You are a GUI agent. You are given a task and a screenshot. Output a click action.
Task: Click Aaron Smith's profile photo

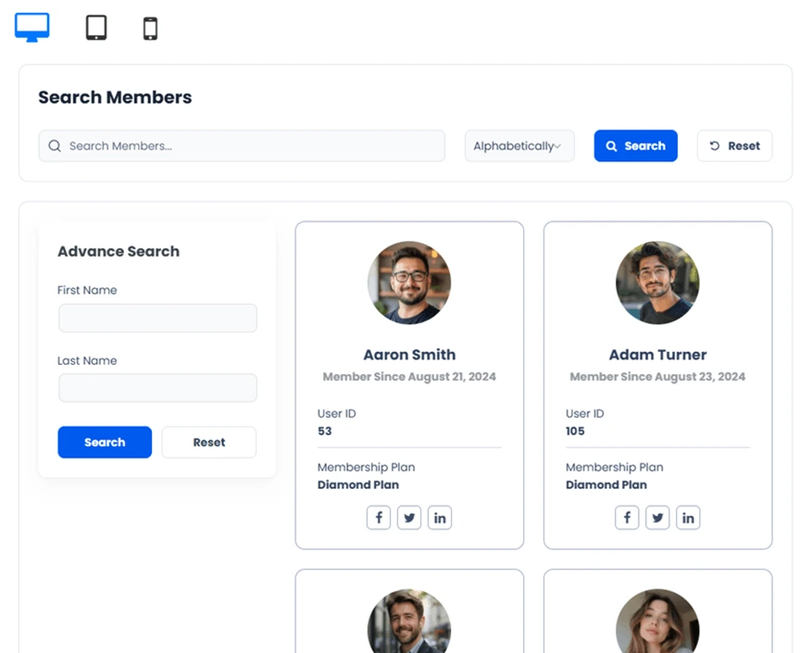pyautogui.click(x=409, y=283)
